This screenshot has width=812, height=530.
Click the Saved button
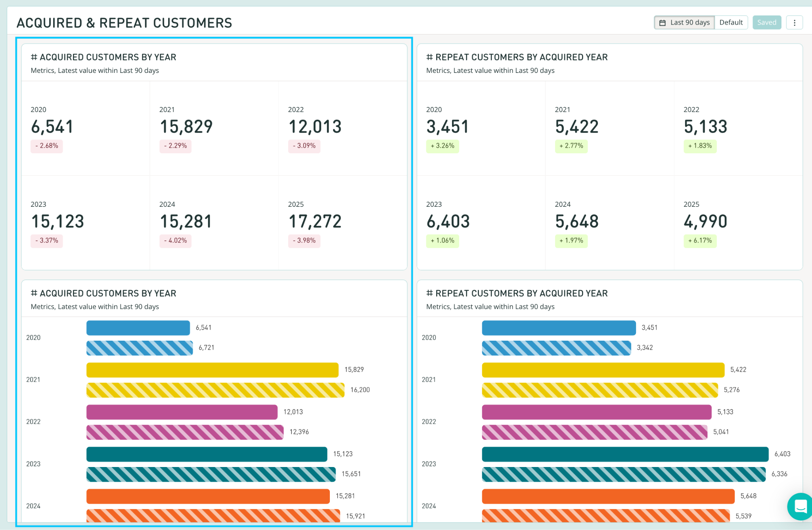click(767, 23)
